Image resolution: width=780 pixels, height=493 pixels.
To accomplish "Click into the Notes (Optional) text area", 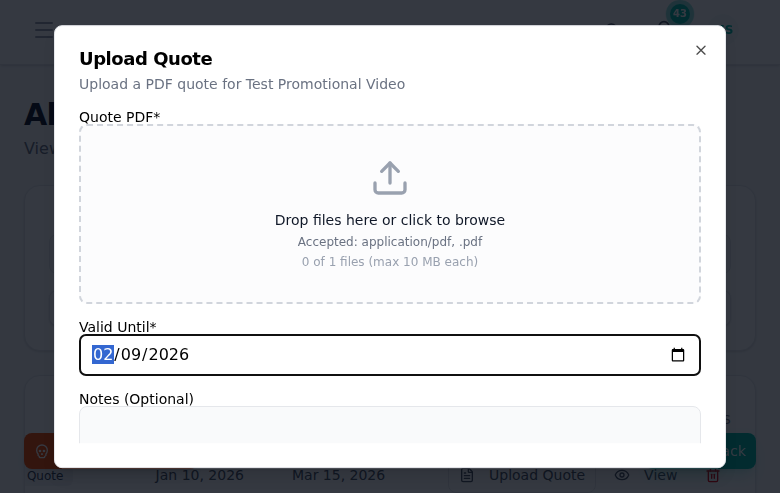I will pyautogui.click(x=390, y=425).
